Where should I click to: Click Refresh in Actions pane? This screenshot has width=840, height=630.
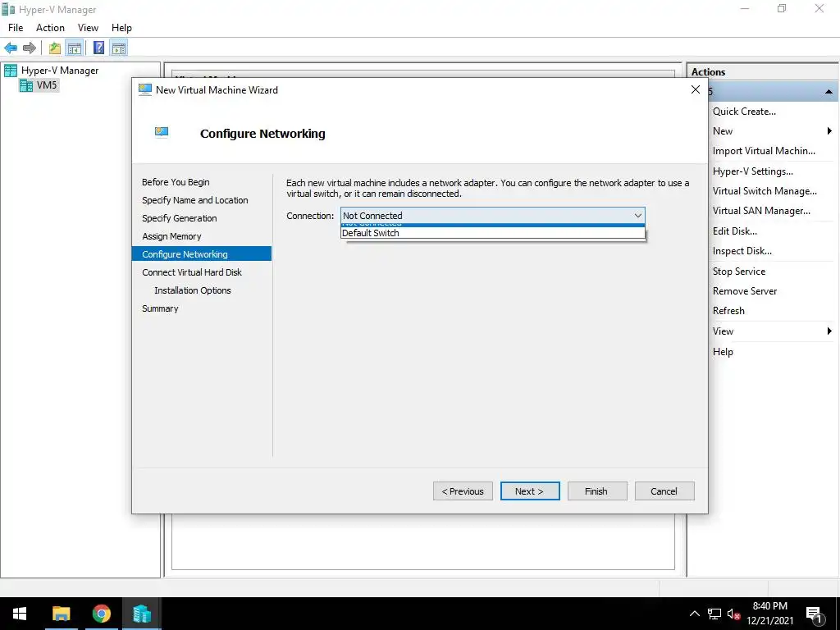pos(728,311)
